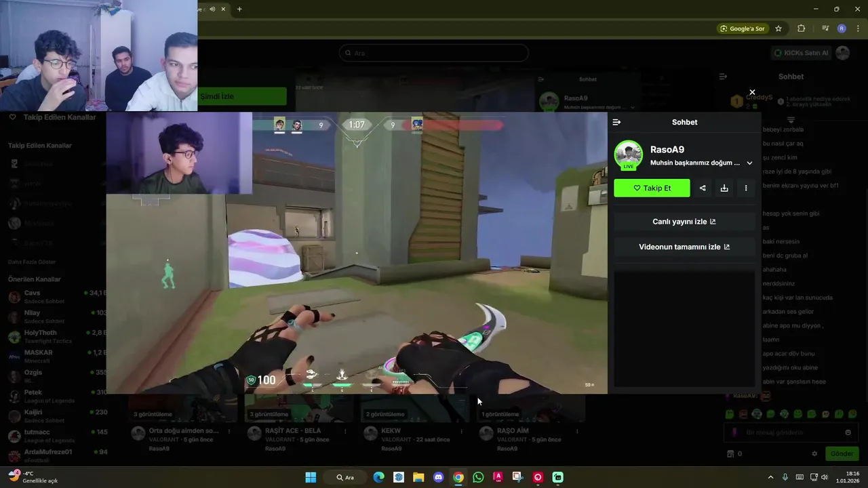Open Microsoft Edge from taskbar
This screenshot has height=488, width=868.
[x=378, y=477]
